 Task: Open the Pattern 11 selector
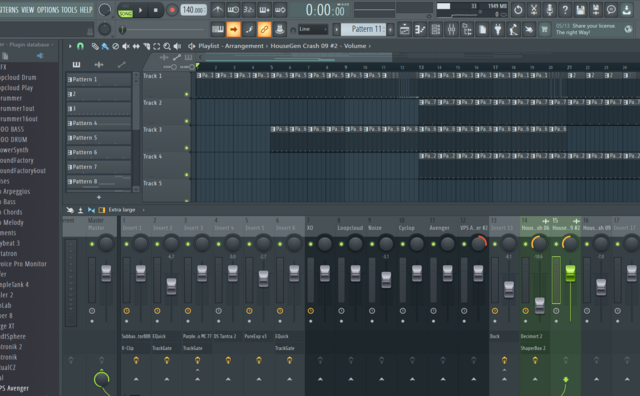[x=363, y=29]
